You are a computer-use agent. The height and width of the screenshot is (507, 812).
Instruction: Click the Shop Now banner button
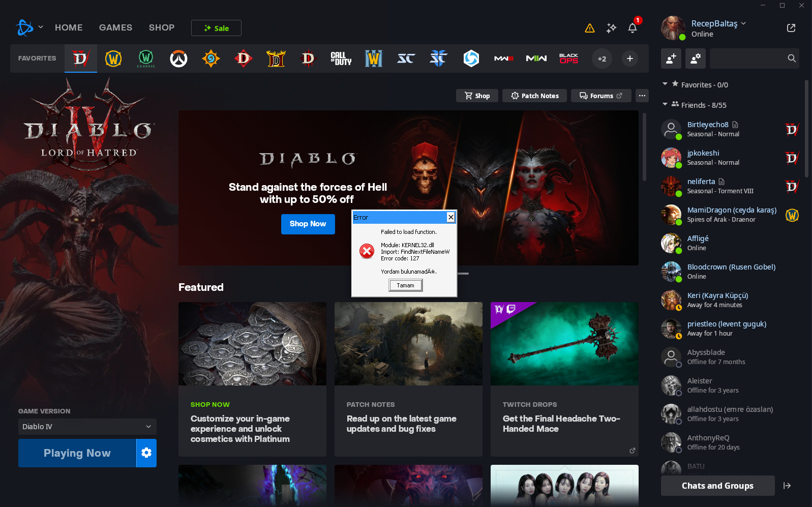point(308,224)
